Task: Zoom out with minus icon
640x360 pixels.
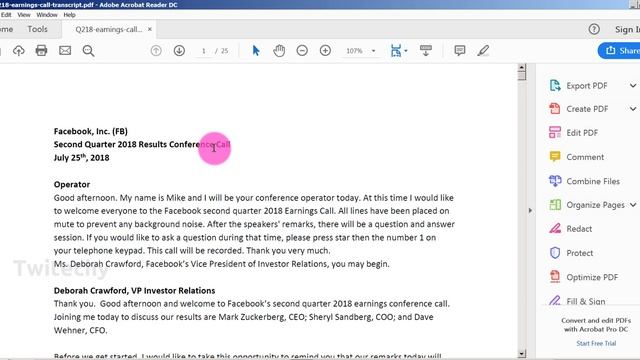Action: 302,51
